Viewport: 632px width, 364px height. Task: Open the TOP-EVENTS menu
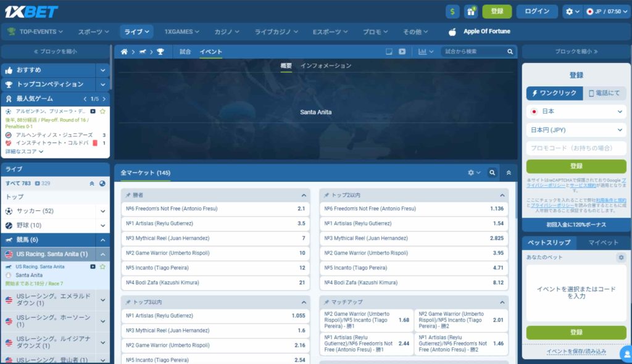(x=35, y=31)
